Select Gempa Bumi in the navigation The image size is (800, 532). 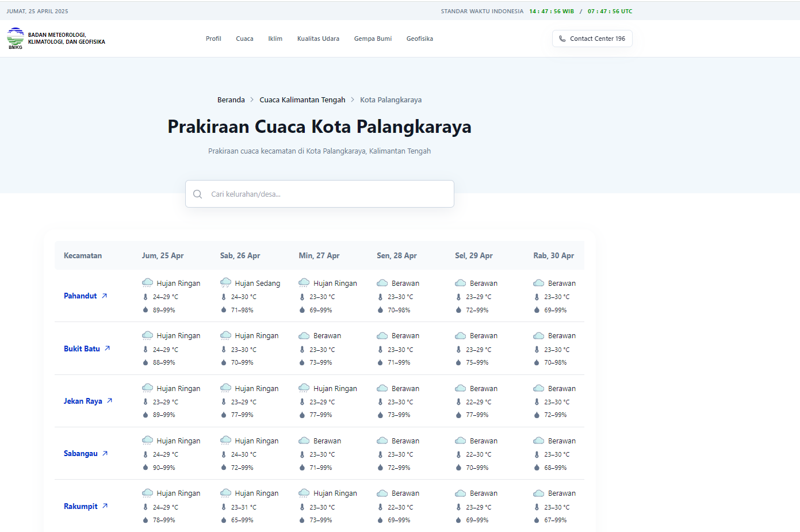click(373, 39)
